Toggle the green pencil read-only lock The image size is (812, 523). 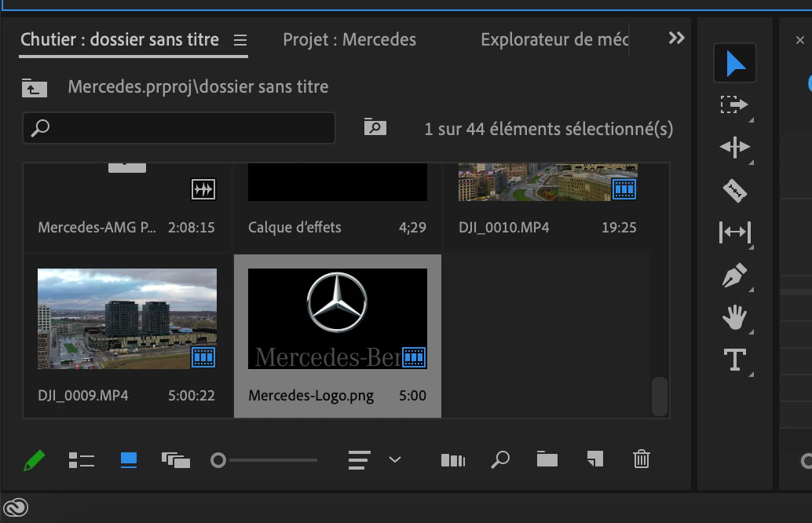(x=35, y=460)
